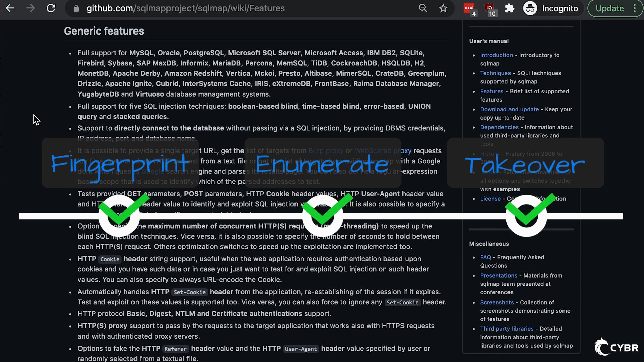This screenshot has width=644, height=362.
Task: Click the Generic features heading
Action: click(x=104, y=31)
